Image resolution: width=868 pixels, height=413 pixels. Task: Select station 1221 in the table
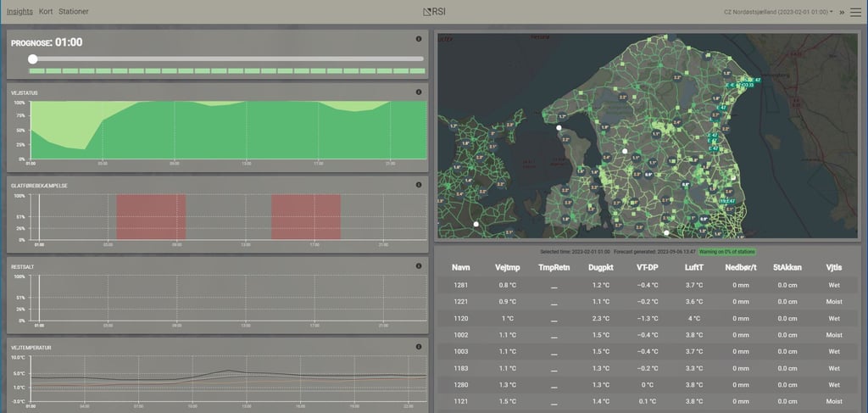coord(460,302)
